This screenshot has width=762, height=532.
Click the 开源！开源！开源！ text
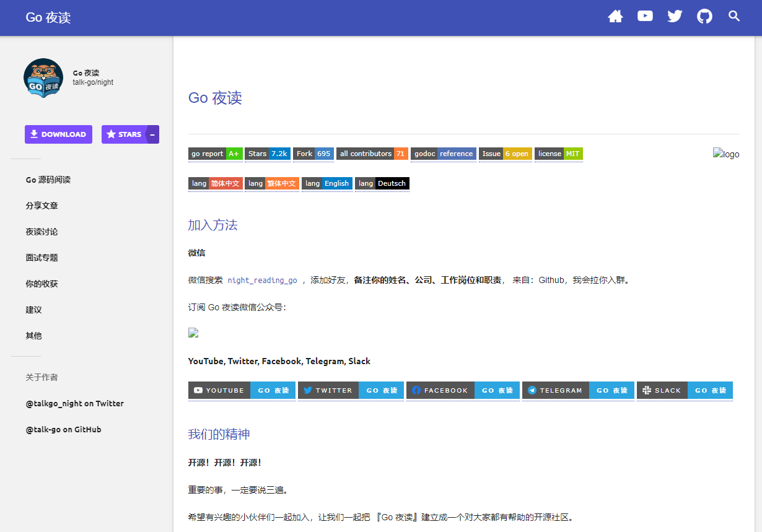225,463
